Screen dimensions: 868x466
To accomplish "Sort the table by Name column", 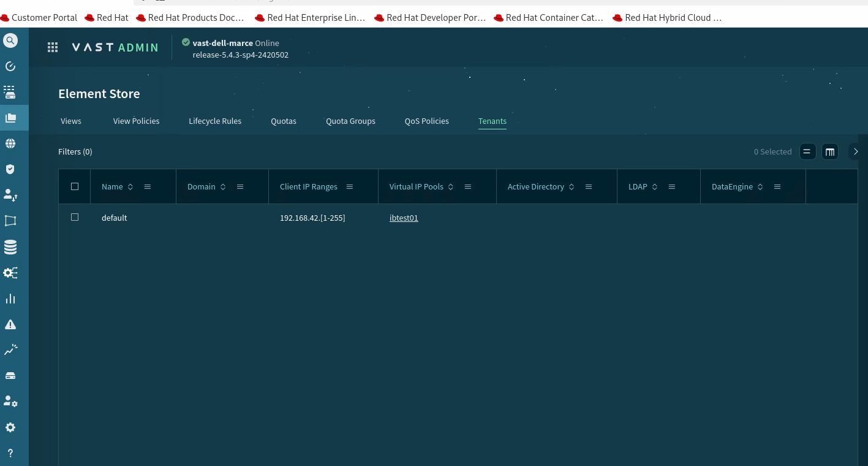I will coord(130,187).
